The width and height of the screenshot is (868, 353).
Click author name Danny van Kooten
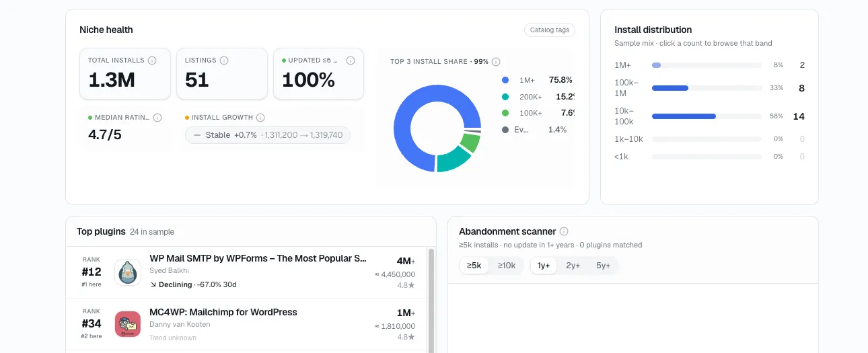180,324
